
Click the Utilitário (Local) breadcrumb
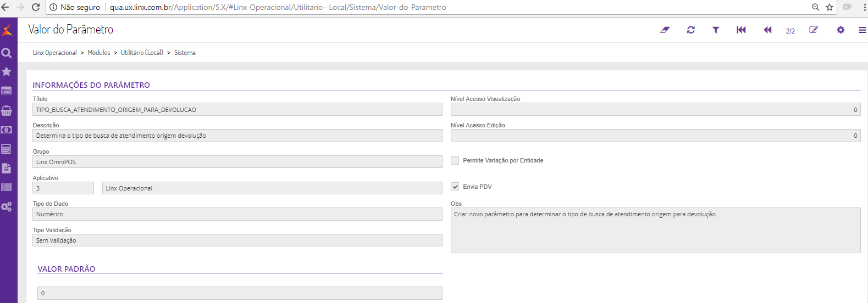pyautogui.click(x=142, y=53)
